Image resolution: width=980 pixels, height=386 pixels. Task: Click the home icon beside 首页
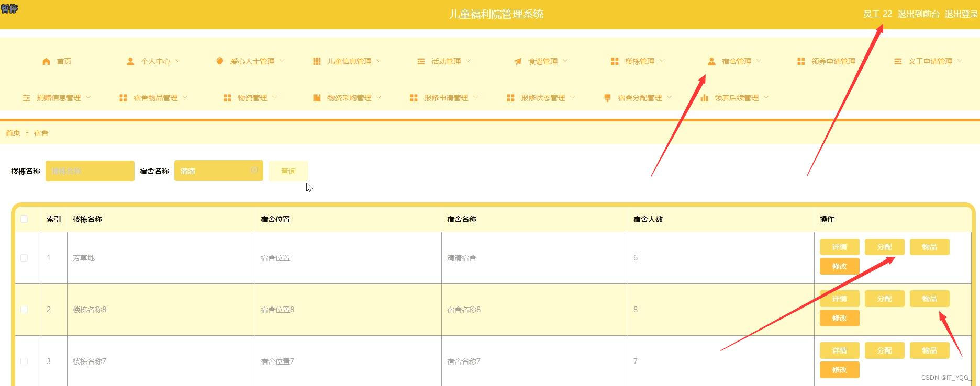(x=46, y=61)
